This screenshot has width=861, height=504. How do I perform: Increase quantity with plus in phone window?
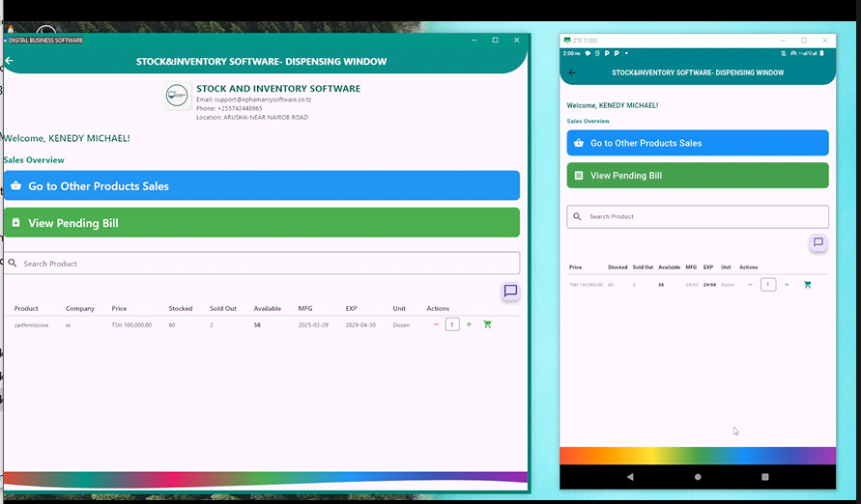787,285
